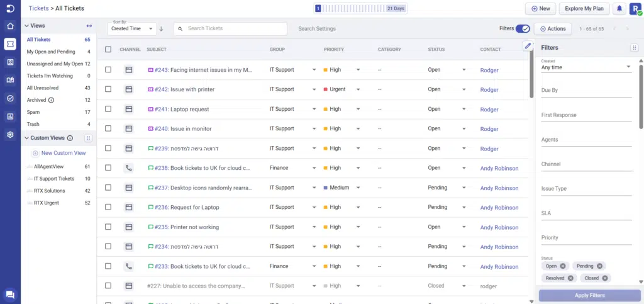
Task: Open the Home icon in left sidebar
Action: [x=10, y=26]
